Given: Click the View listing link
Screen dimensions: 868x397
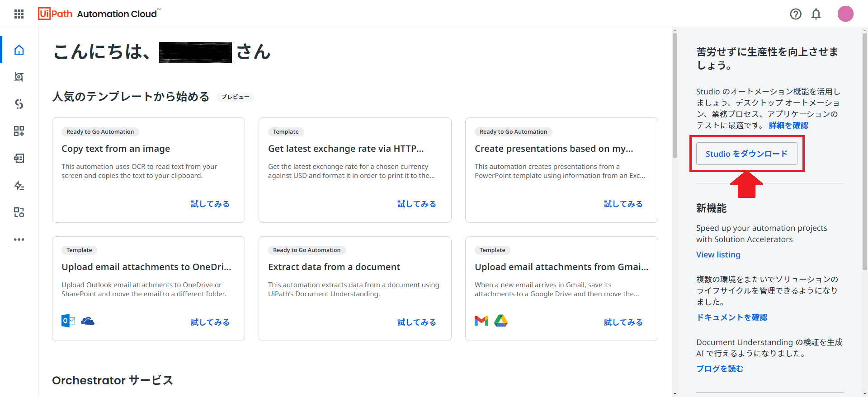Looking at the screenshot, I should (x=718, y=255).
